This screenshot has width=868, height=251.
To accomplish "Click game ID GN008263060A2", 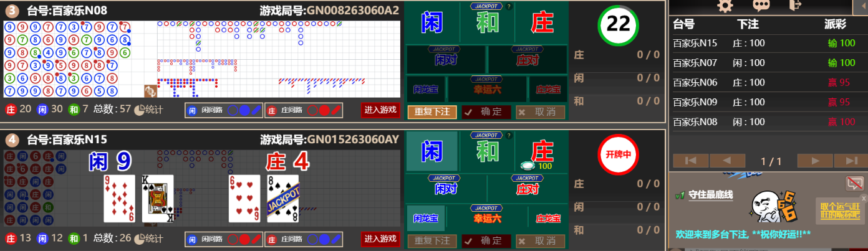I will 353,10.
